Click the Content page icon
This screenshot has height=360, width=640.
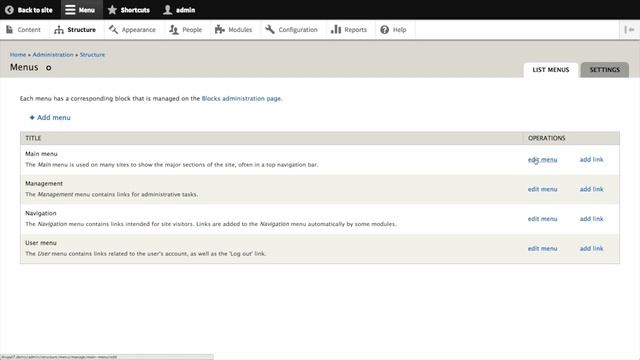click(9, 29)
